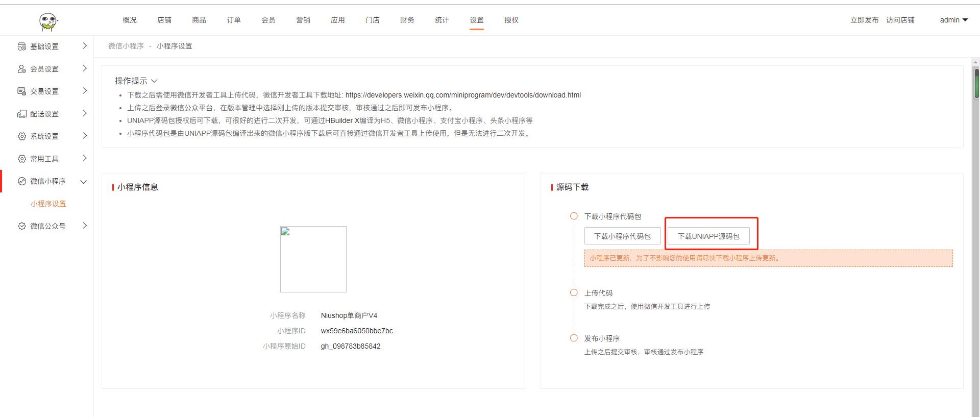The image size is (980, 417).
Task: Expand the 会员设置 menu chevron
Action: click(85, 68)
